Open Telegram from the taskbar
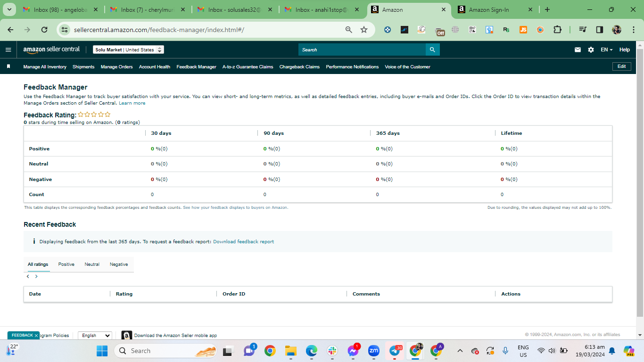The width and height of the screenshot is (644, 362). click(395, 351)
